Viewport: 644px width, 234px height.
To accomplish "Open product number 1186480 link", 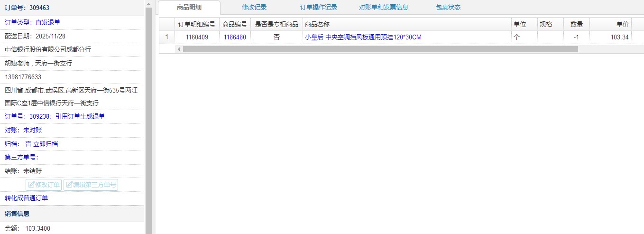I will [235, 37].
